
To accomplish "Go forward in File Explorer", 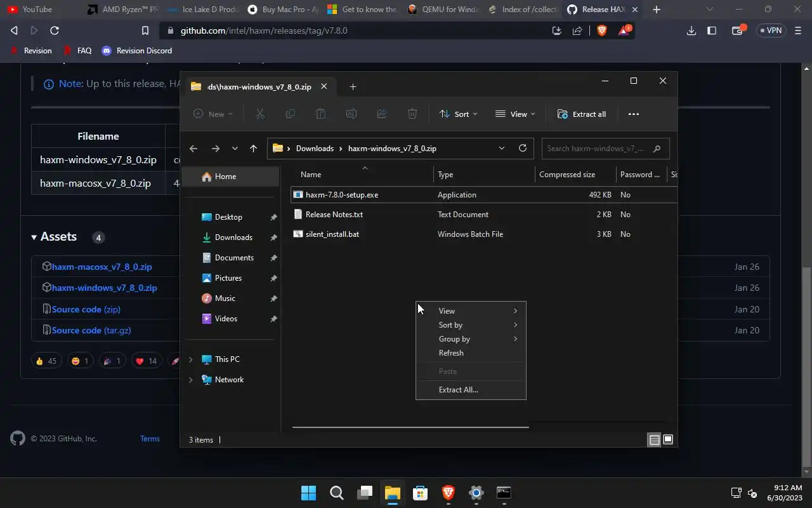I will (x=216, y=148).
